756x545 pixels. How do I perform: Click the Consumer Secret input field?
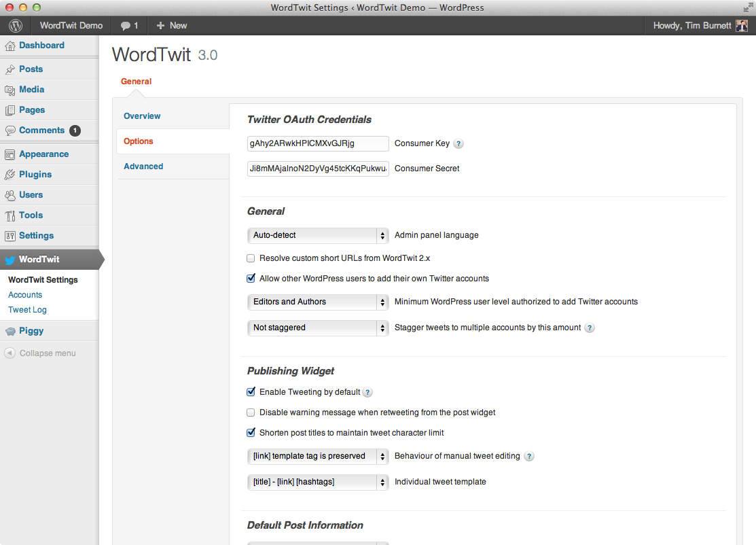pyautogui.click(x=318, y=169)
